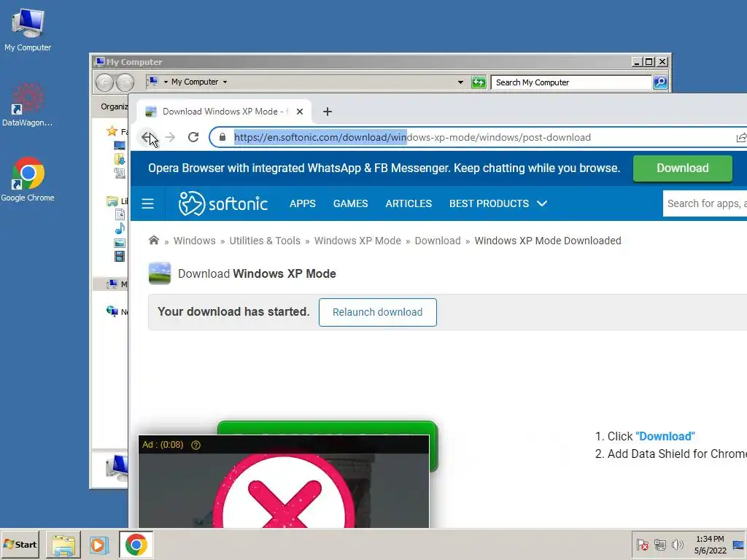Open Windows Media Player from taskbar
The width and height of the screenshot is (747, 560).
point(99,545)
